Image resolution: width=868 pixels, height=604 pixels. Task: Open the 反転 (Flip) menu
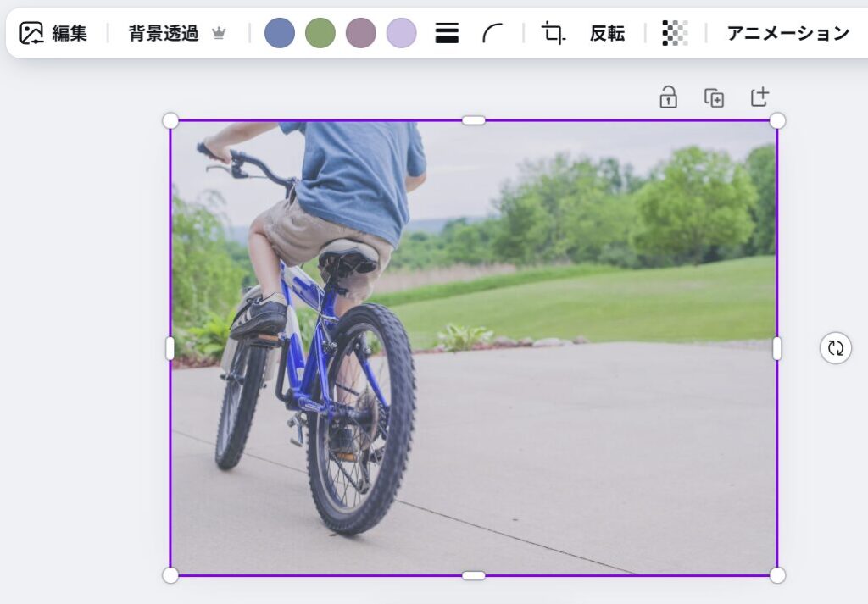click(x=607, y=33)
